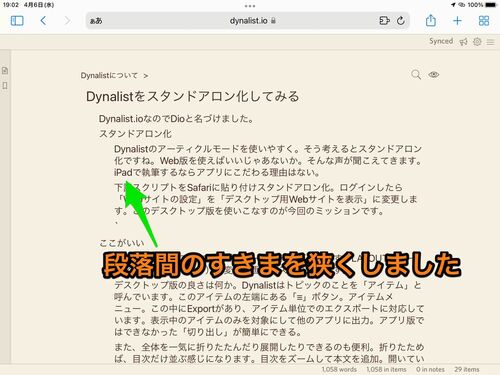This screenshot has width=500, height=375.
Task: Click the 29 items counter
Action: [x=467, y=369]
